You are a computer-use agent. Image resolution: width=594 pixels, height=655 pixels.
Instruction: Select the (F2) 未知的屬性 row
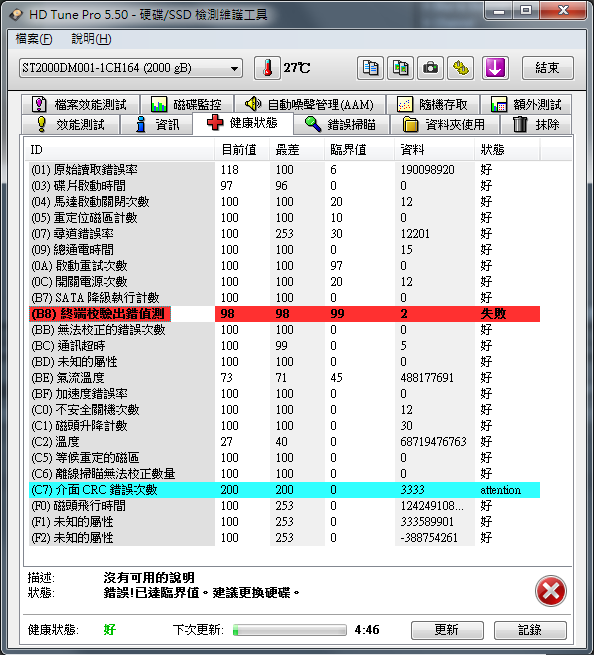pos(284,538)
